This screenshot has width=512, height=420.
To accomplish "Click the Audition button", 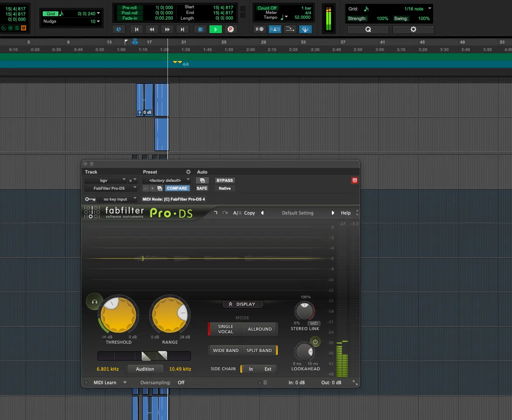I will (x=145, y=369).
